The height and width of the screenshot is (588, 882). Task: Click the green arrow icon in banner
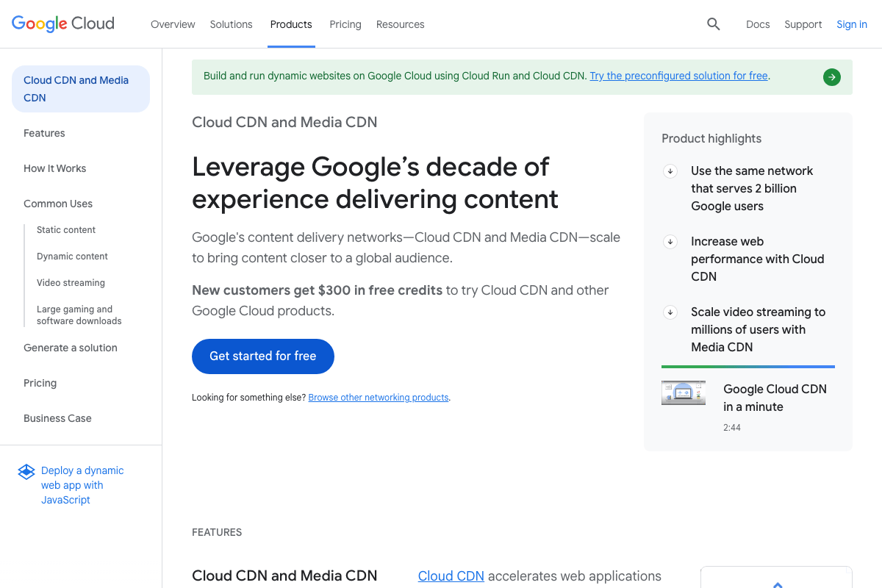832,77
